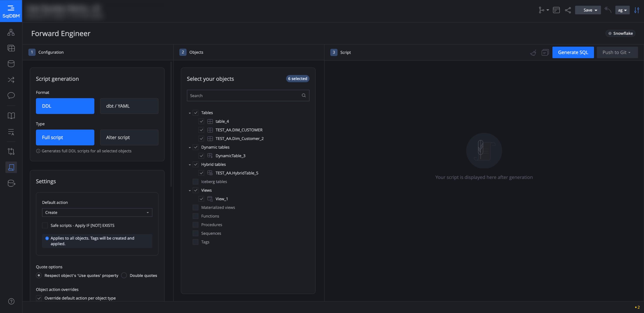Viewport: 644px width, 313px height.
Task: Click the Generate SQL button
Action: coord(573,52)
